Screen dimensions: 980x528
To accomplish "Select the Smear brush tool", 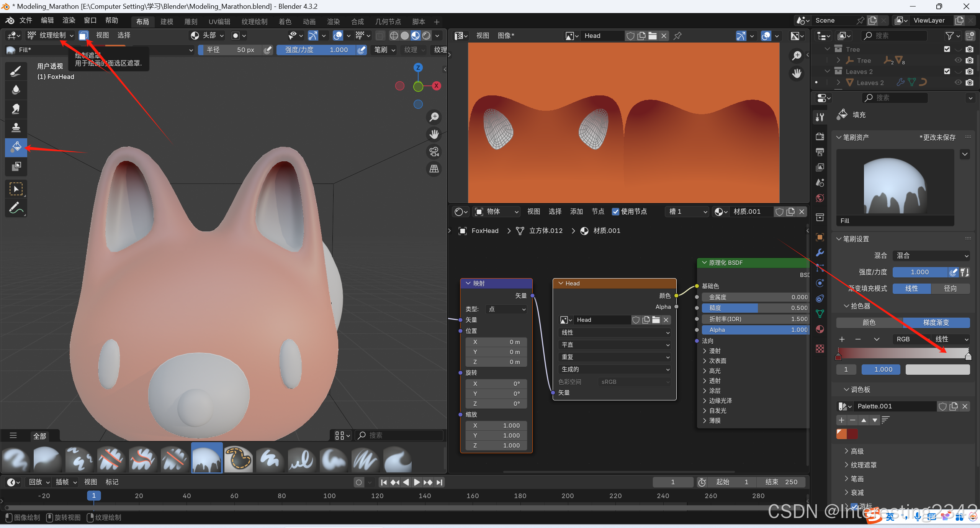I will point(16,109).
